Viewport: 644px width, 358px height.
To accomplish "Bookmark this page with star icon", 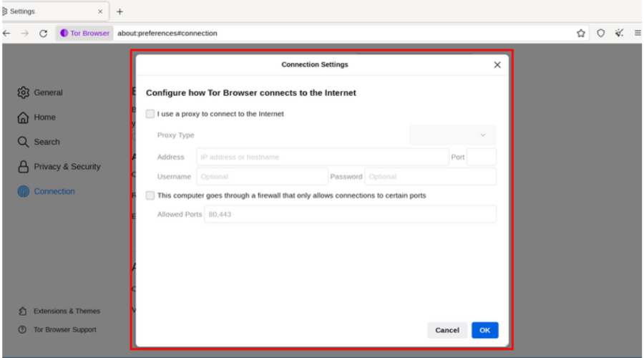I will coord(581,33).
